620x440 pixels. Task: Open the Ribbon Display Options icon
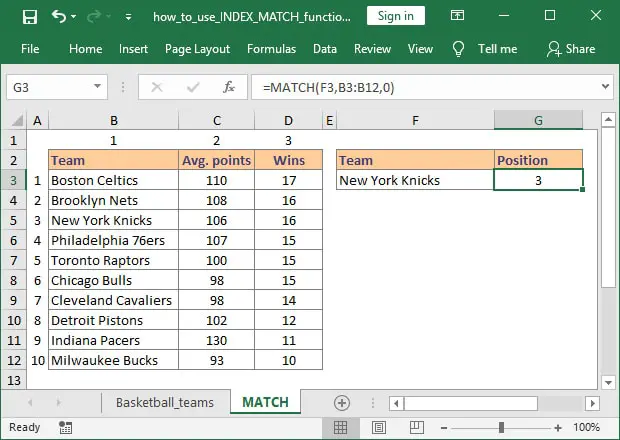tap(457, 16)
